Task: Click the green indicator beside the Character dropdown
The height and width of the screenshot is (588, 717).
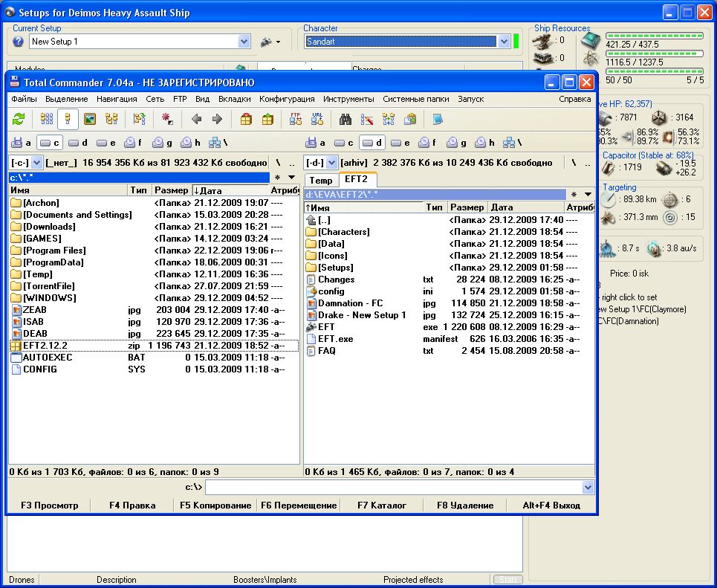Action: 516,42
